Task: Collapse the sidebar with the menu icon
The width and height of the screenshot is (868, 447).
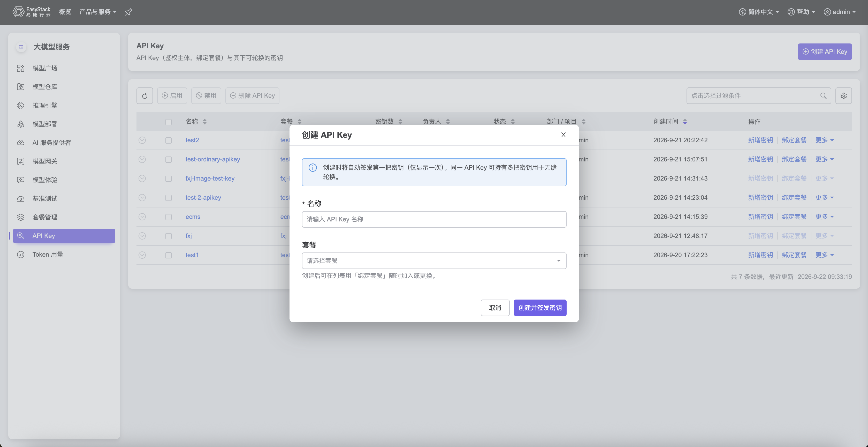Action: pyautogui.click(x=21, y=47)
